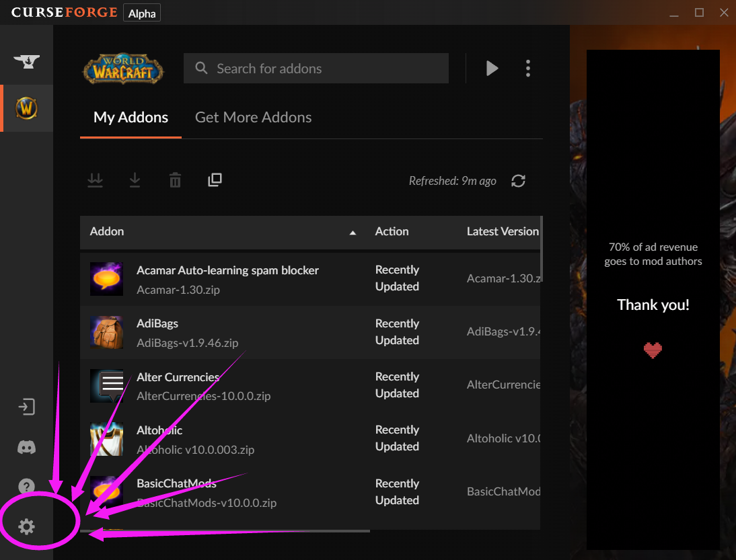Screen dimensions: 736x560
Task: Open the three-dot more options menu
Action: click(x=528, y=69)
